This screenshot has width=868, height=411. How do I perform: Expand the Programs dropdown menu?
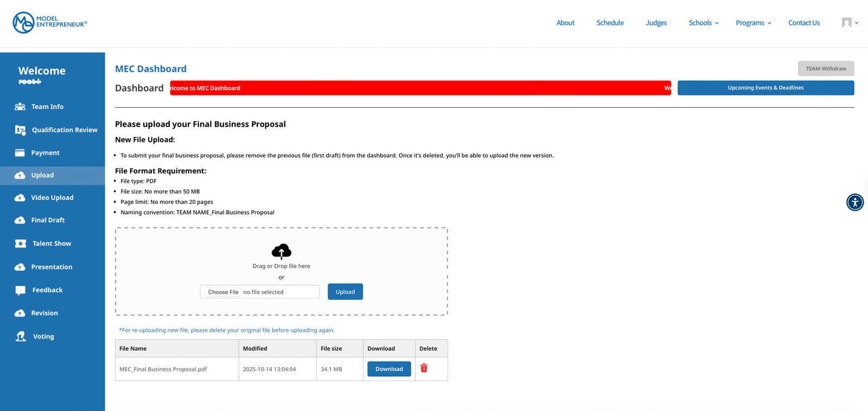click(x=753, y=23)
